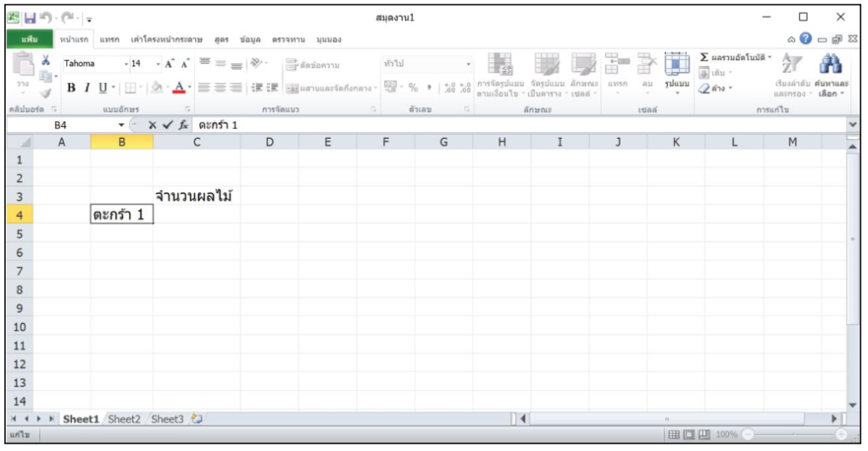Click the Bold formatting button

(x=71, y=88)
